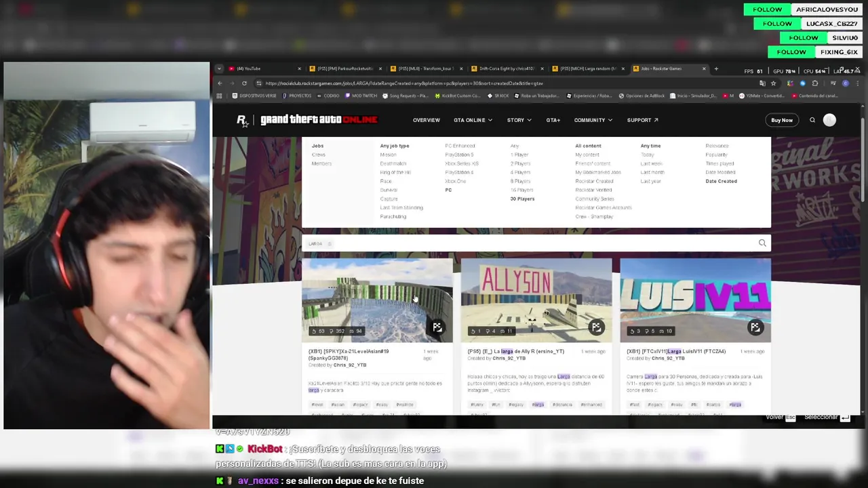Switch to the ParkourRocketvolto tab
The width and height of the screenshot is (868, 488).
click(x=345, y=68)
